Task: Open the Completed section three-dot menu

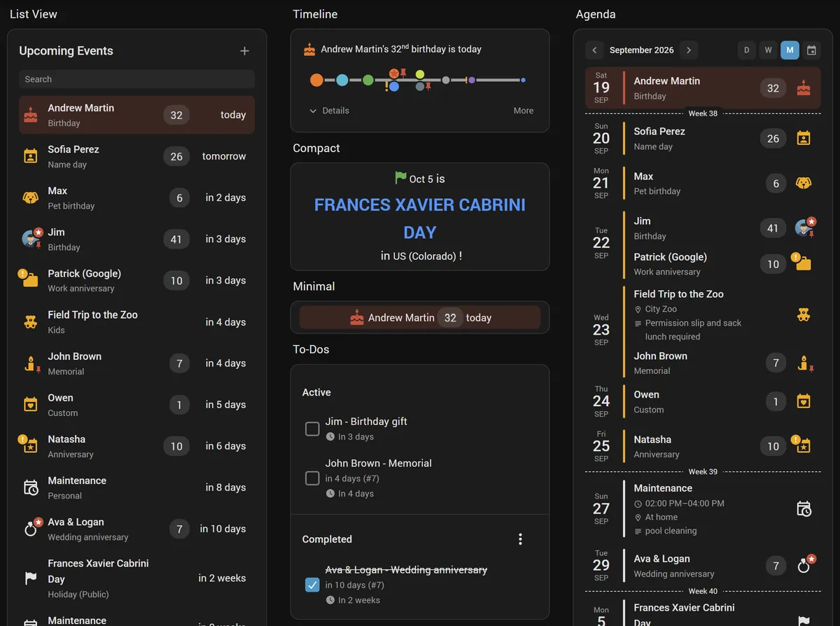Action: point(520,539)
